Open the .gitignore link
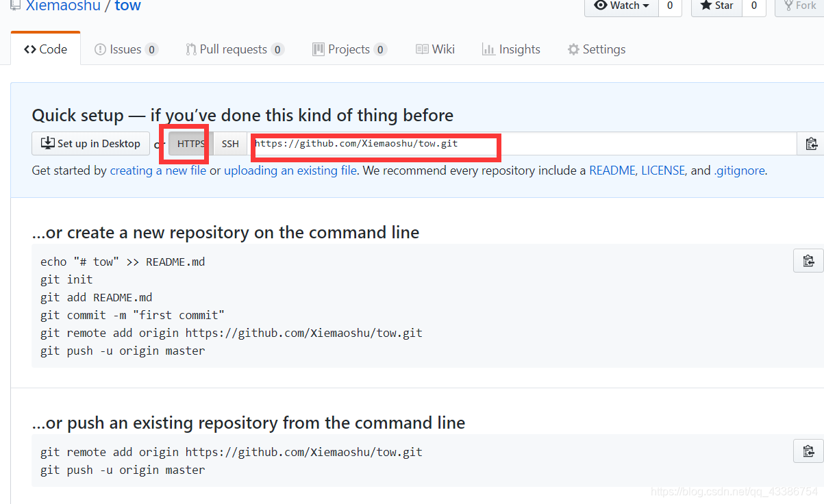Image resolution: width=824 pixels, height=504 pixels. coord(739,171)
